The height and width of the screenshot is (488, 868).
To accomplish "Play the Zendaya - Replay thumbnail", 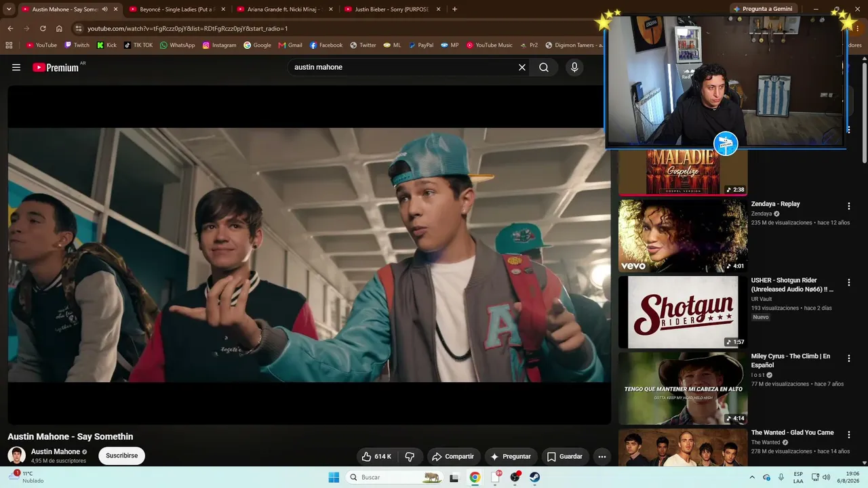I will click(x=683, y=235).
